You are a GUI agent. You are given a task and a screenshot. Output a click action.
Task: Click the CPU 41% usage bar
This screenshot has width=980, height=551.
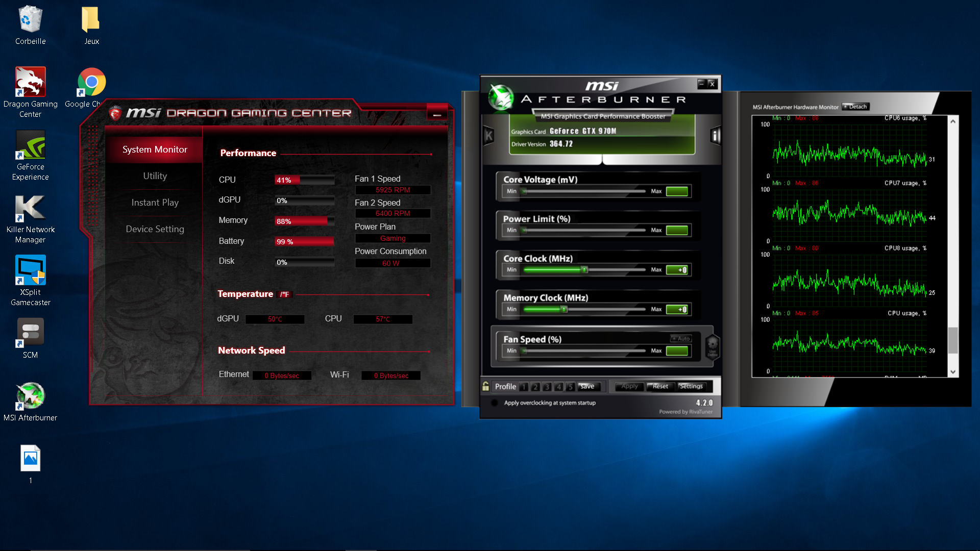click(305, 180)
